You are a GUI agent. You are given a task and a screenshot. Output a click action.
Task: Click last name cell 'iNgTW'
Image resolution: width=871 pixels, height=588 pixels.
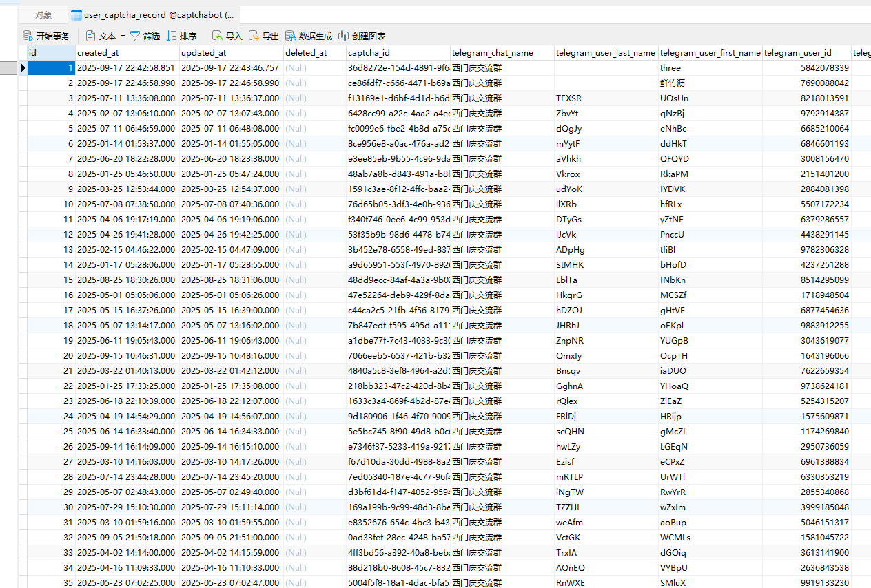606,492
